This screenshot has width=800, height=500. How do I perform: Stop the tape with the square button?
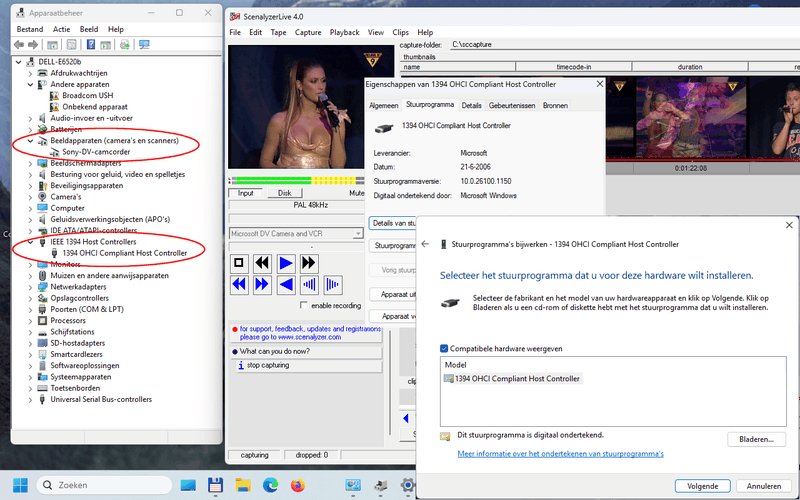pyautogui.click(x=238, y=263)
